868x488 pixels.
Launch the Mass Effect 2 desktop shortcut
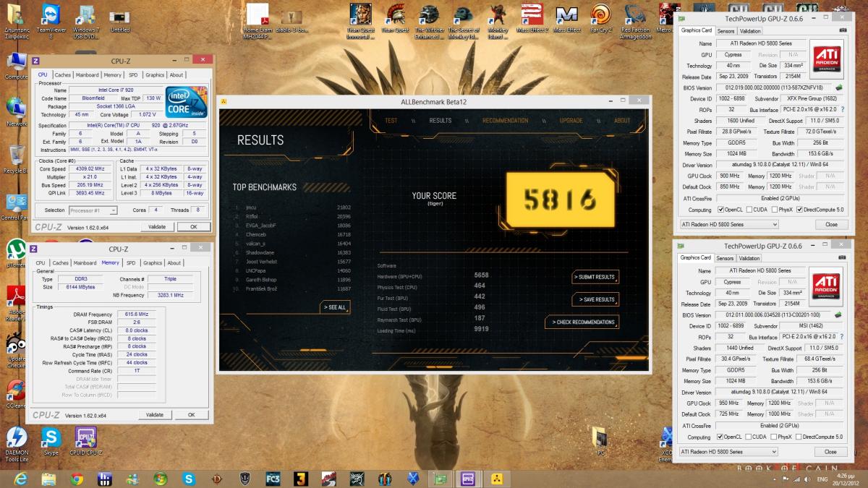pyautogui.click(x=532, y=18)
